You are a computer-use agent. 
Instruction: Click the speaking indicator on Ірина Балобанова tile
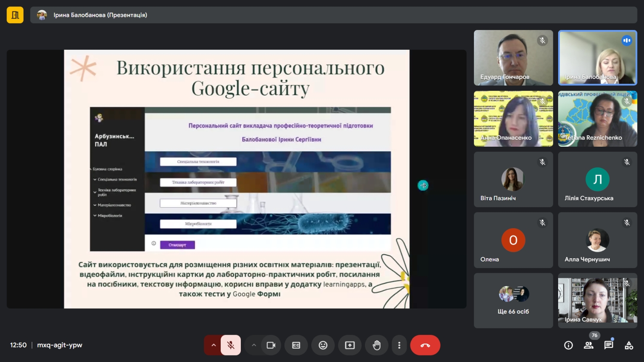(627, 40)
